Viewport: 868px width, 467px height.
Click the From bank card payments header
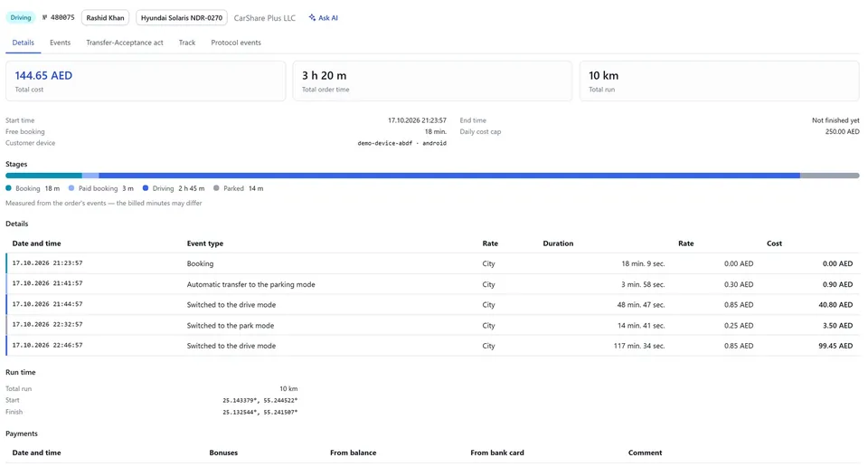pos(497,453)
